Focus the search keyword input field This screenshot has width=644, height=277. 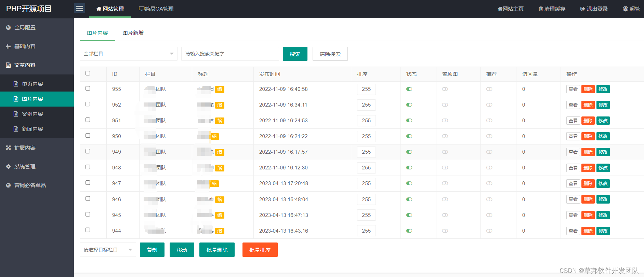(230, 54)
